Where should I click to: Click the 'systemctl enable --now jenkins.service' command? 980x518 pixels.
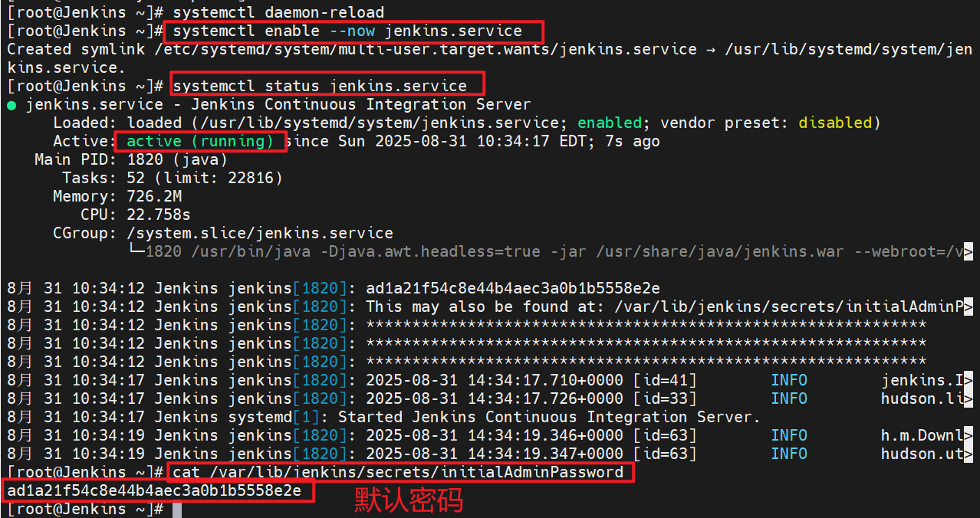tap(347, 31)
